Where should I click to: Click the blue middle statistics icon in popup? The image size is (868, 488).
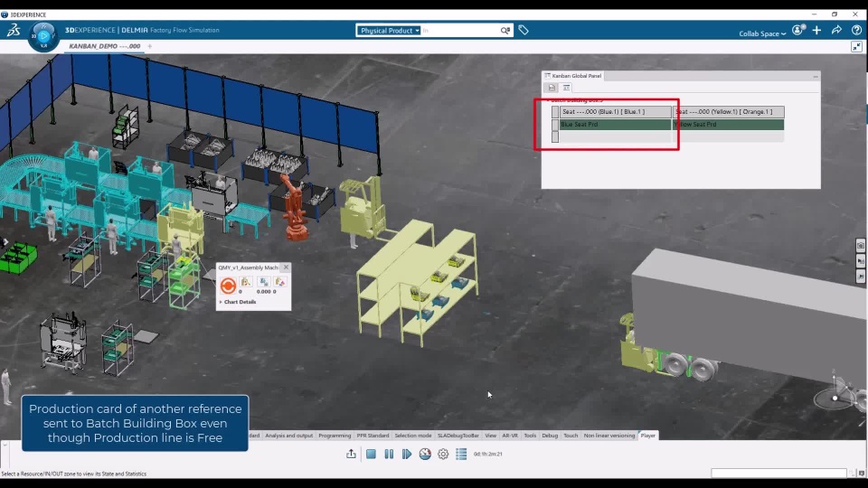(264, 282)
